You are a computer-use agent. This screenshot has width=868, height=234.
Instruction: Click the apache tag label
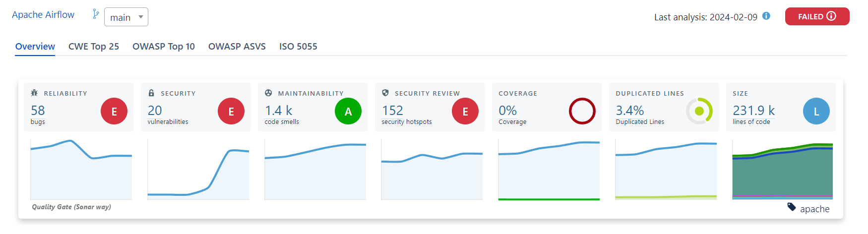tap(814, 209)
